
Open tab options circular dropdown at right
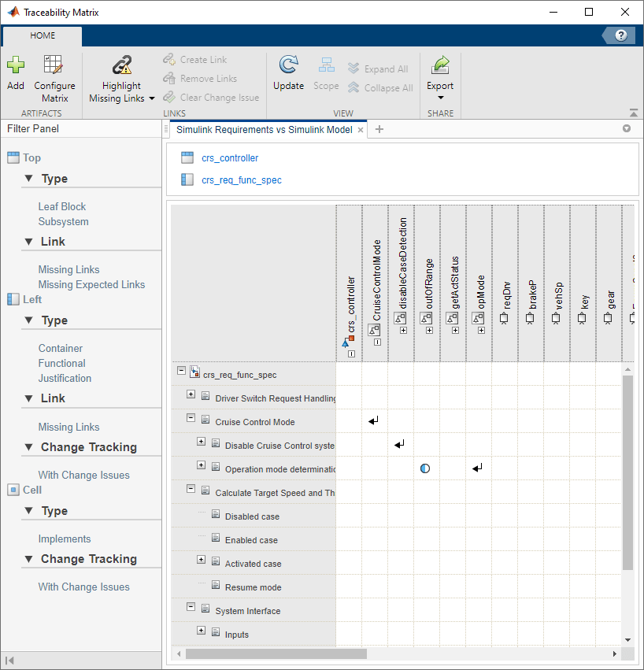627,128
